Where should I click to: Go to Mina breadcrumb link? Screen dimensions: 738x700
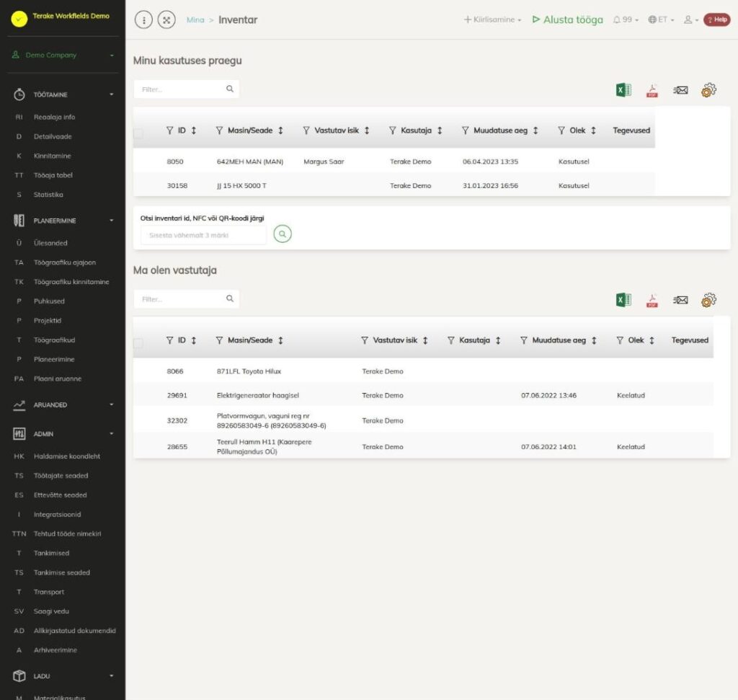tap(195, 19)
